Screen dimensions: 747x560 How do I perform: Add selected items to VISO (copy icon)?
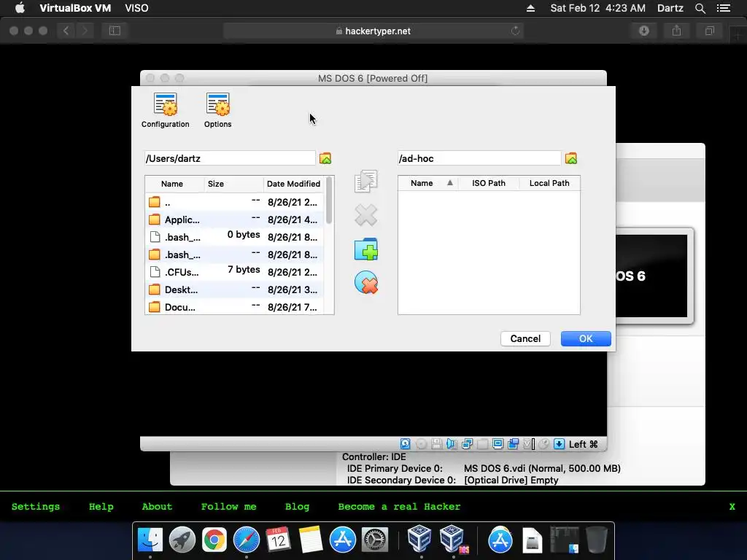pos(366,181)
